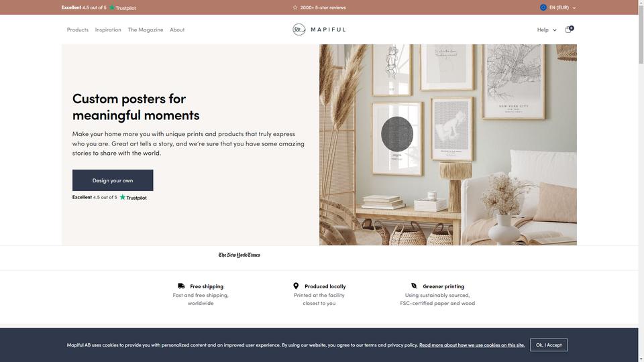
Task: Click the Design your own button
Action: (x=113, y=180)
